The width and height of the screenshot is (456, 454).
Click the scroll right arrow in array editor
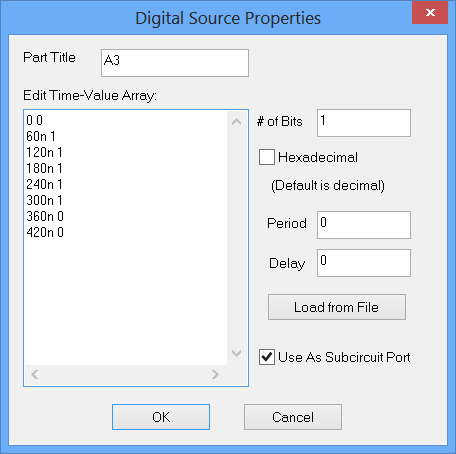215,375
